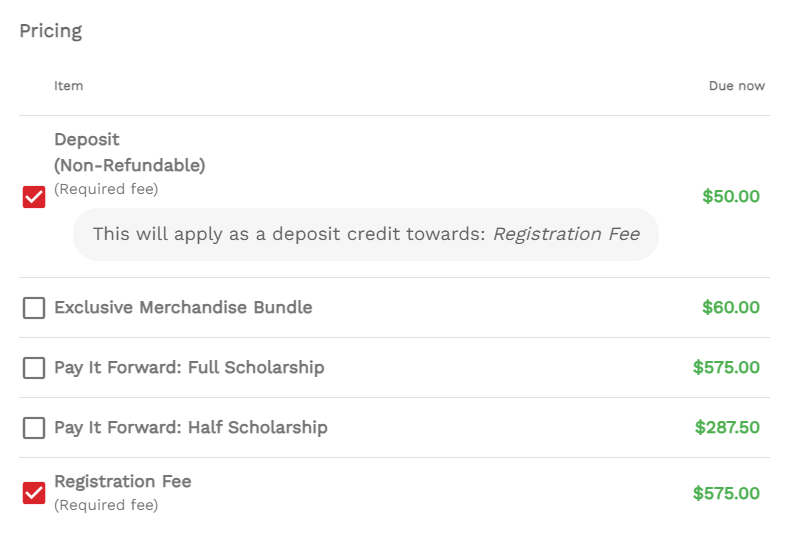Select Pay It Forward: Full Scholarship checkbox
798x541 pixels.
(x=34, y=368)
